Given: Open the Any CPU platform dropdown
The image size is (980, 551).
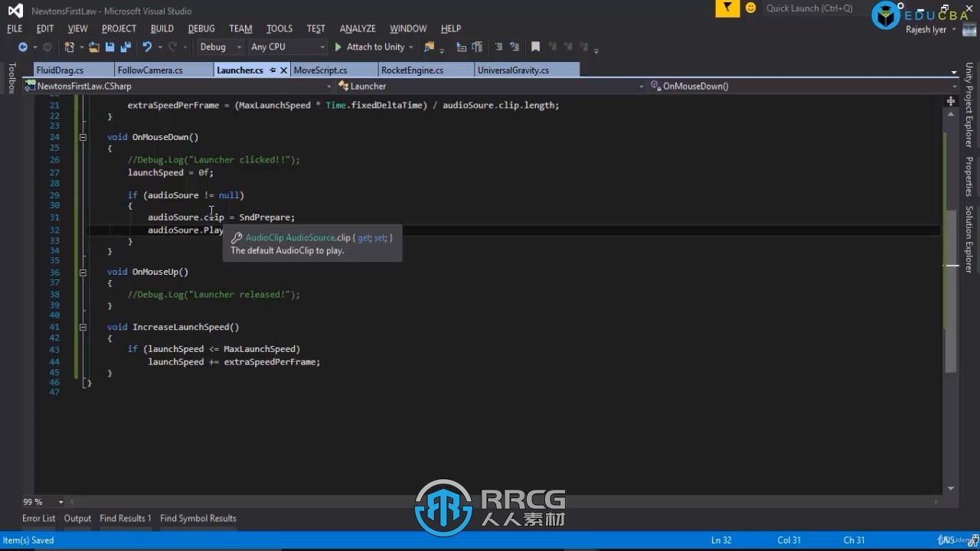Looking at the screenshot, I should [287, 47].
